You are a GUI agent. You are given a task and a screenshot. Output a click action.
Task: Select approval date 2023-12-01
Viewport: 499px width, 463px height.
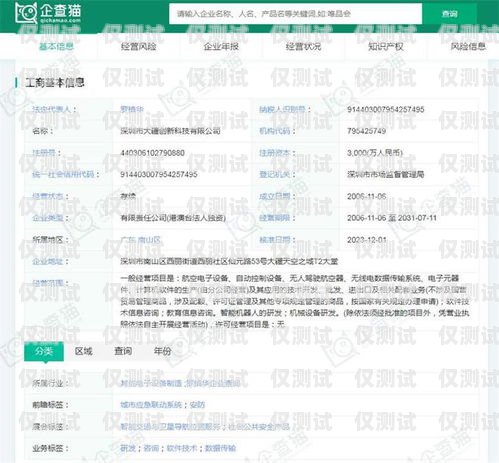point(367,239)
